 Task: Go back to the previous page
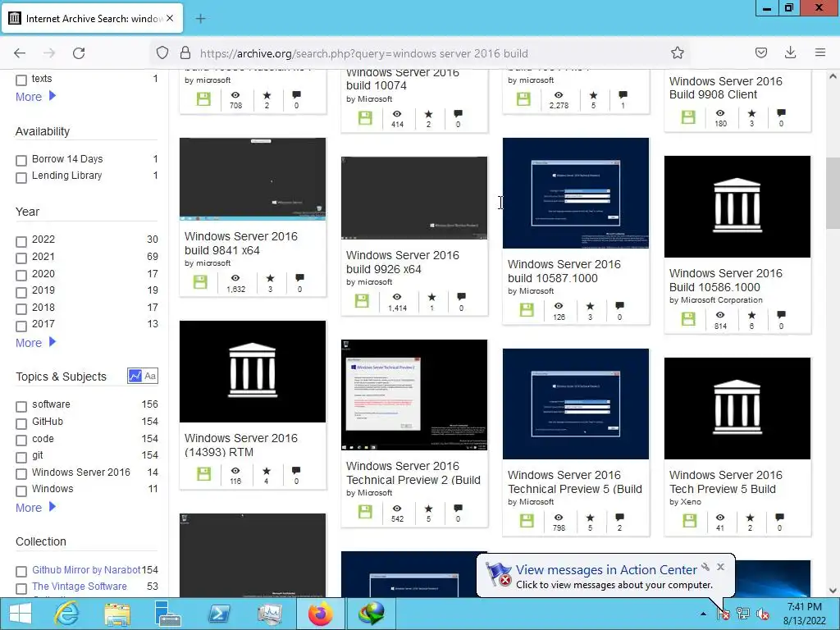20,53
